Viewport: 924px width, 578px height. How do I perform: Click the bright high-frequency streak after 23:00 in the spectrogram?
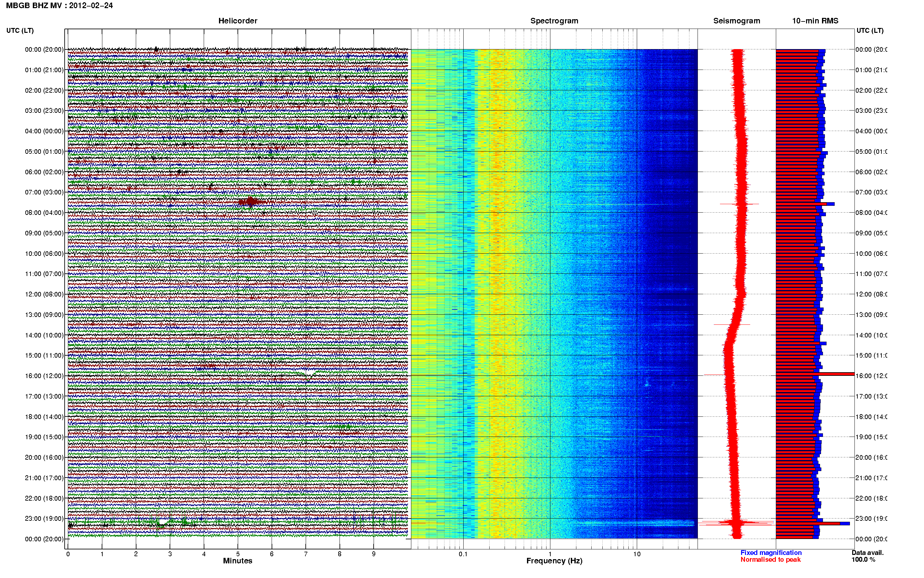[635, 523]
